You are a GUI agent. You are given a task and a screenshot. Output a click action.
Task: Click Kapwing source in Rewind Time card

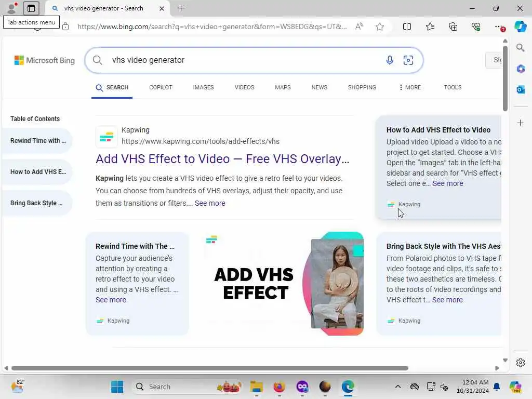113,321
